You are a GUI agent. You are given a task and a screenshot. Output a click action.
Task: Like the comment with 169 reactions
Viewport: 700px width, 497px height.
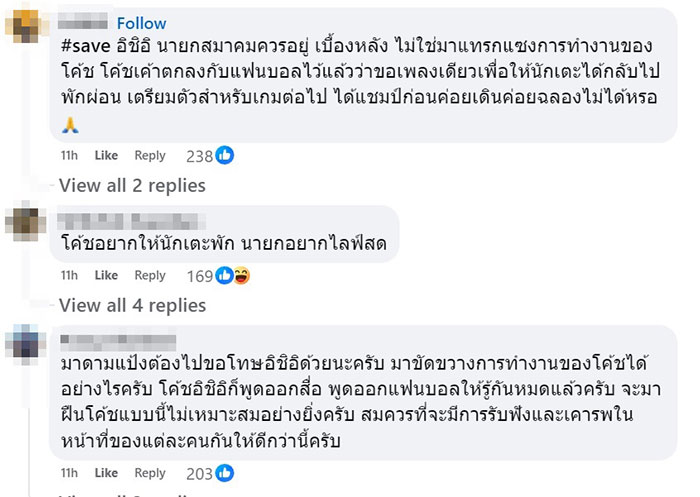click(x=106, y=275)
